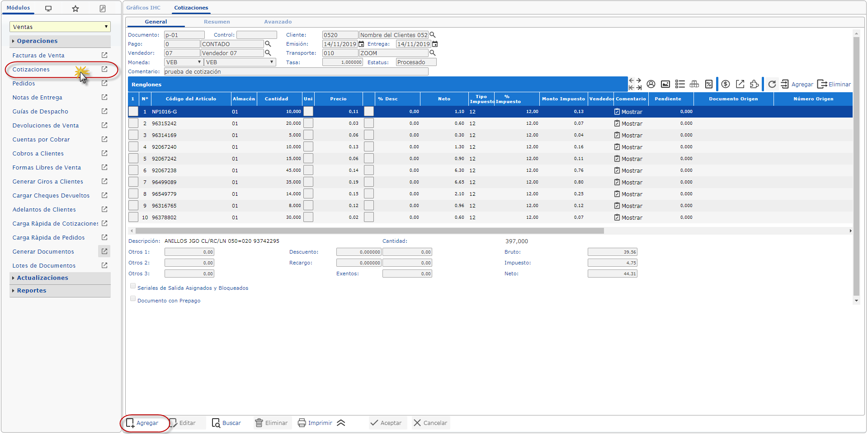Click the puzzle piece icon in Renglones toolbar

coord(754,84)
